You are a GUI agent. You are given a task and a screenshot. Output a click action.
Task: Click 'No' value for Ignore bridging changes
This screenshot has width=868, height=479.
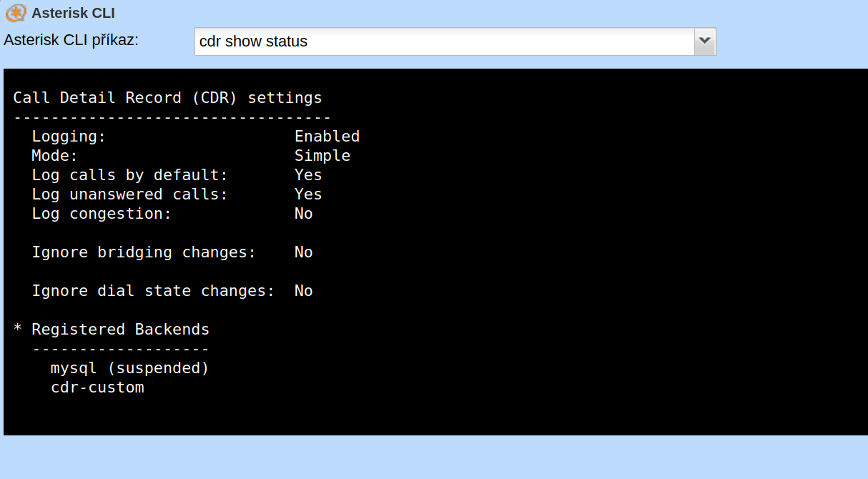[x=304, y=252]
